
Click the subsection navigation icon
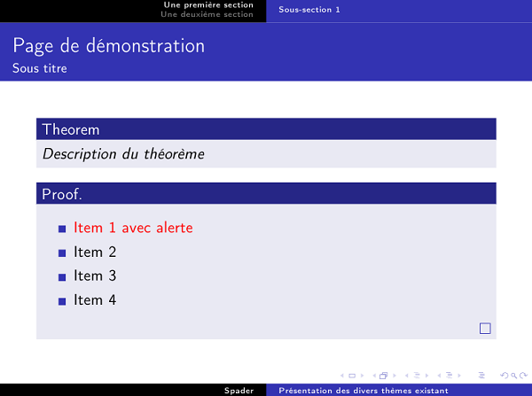coord(417,376)
